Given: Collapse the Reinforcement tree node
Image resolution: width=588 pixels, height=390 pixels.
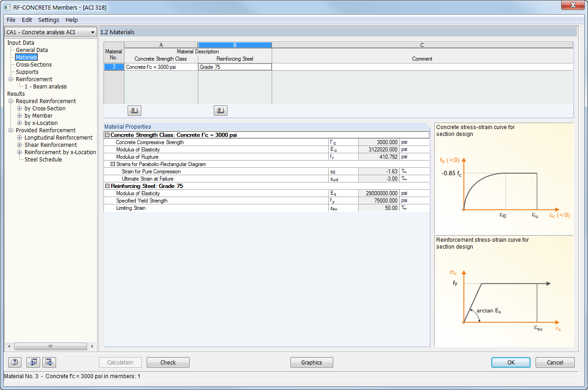Looking at the screenshot, I should coord(11,79).
